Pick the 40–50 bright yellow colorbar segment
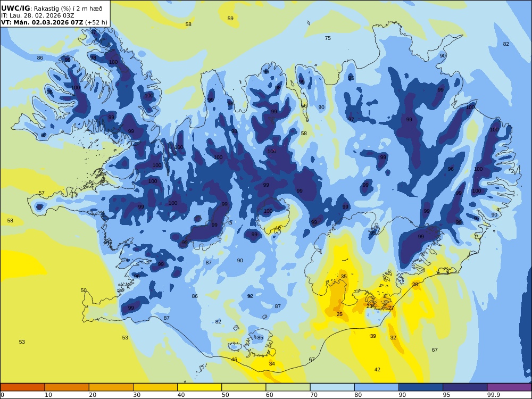The width and height of the screenshot is (532, 399). point(199,387)
